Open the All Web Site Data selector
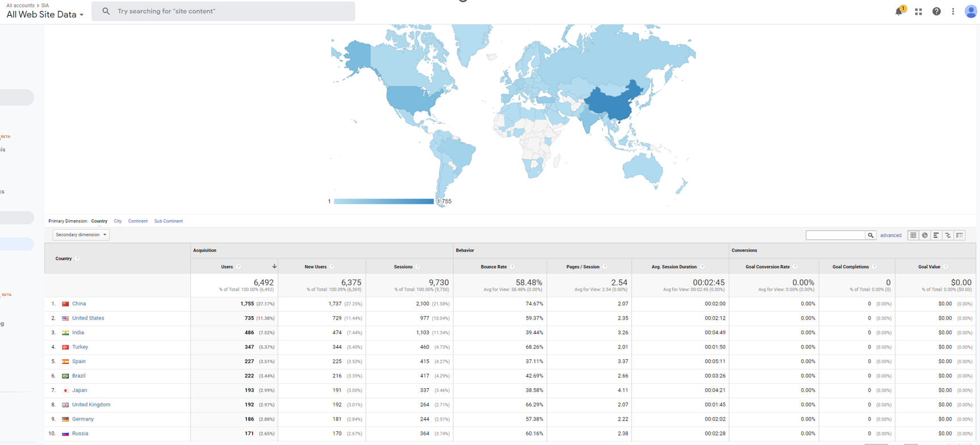This screenshot has height=445, width=980. point(45,15)
